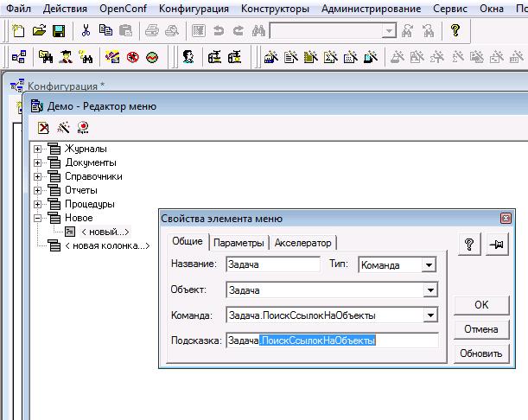Open the Конфигурация menu
528x420 pixels.
pyautogui.click(x=194, y=9)
